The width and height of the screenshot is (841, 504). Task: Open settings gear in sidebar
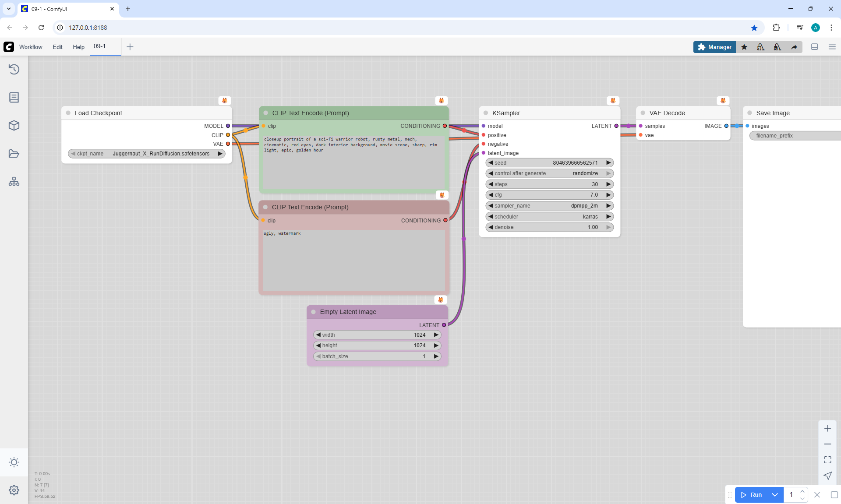pos(14,490)
